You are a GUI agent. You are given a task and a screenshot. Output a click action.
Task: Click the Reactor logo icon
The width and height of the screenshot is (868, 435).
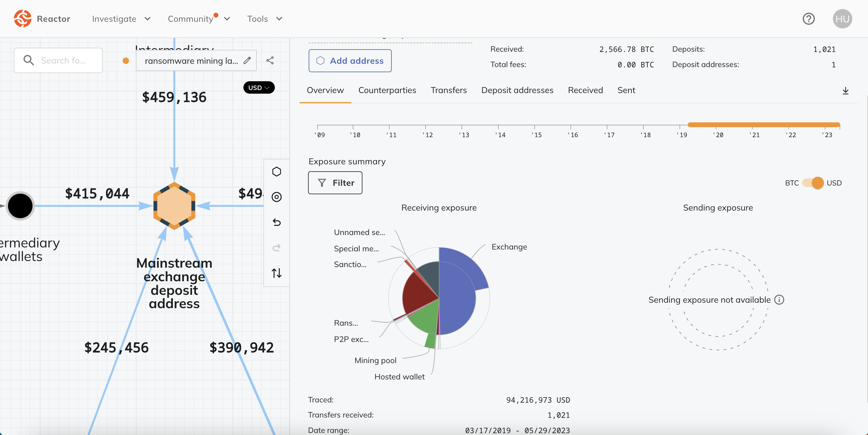coord(22,18)
